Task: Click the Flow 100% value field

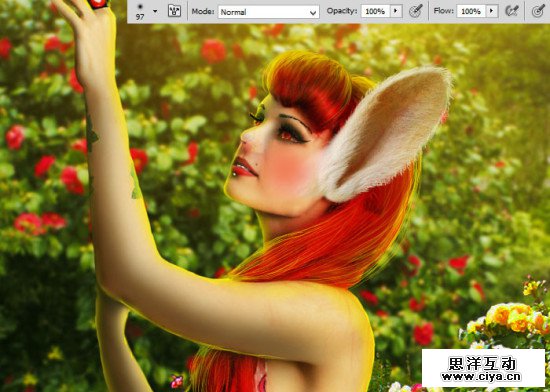Action: tap(471, 12)
